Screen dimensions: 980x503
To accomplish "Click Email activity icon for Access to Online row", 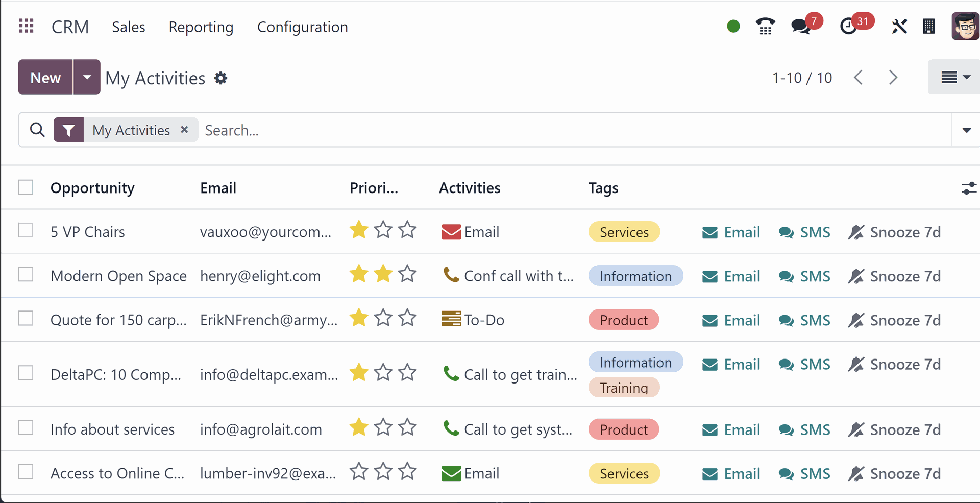I will coord(451,473).
